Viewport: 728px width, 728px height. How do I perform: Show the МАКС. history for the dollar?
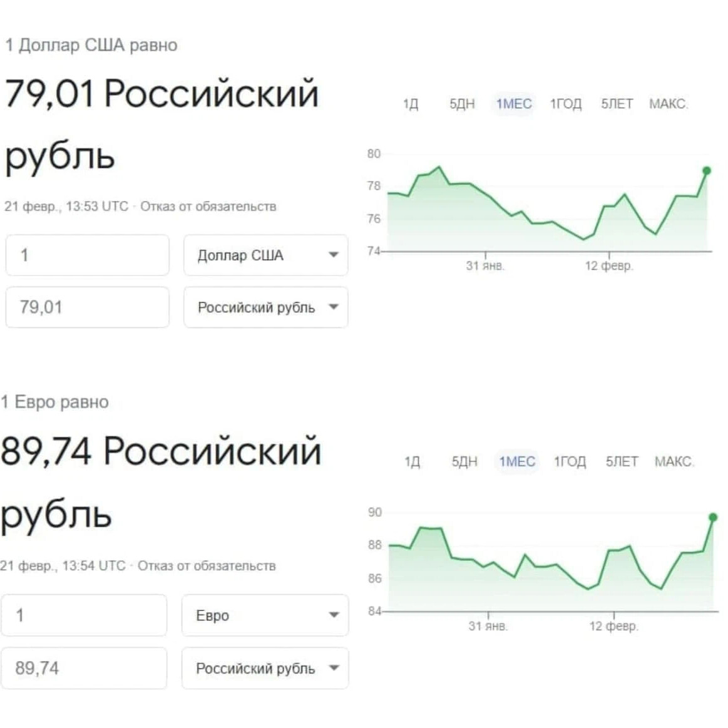tap(670, 103)
